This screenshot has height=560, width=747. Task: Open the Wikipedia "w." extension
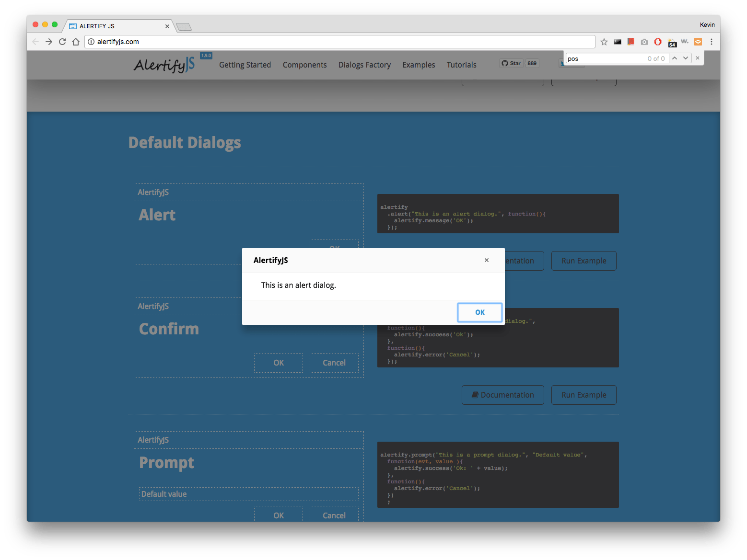tap(685, 42)
